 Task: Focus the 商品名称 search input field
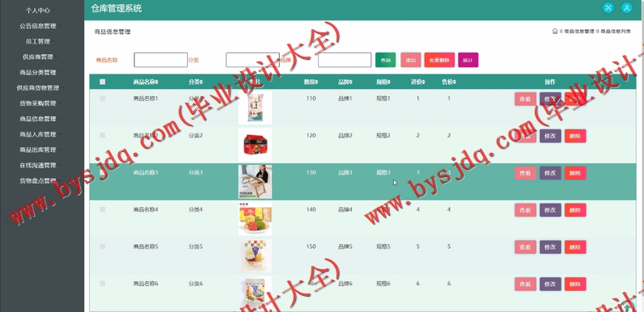click(160, 60)
